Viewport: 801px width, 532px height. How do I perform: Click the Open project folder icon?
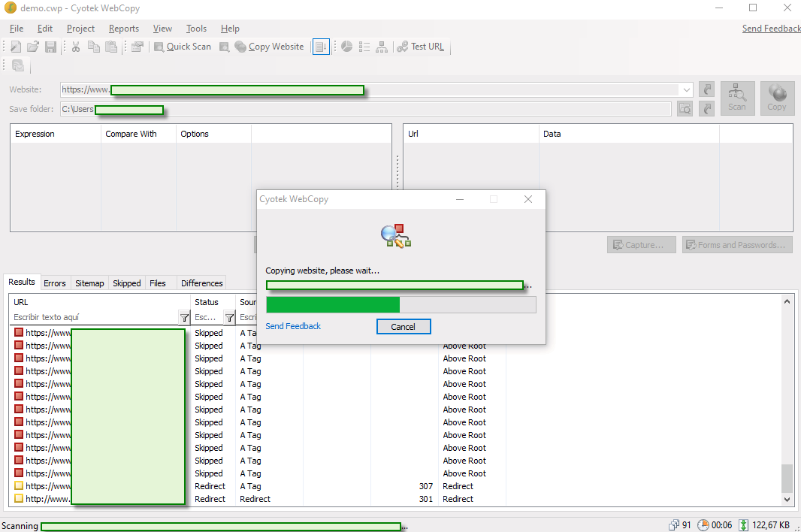[x=33, y=47]
